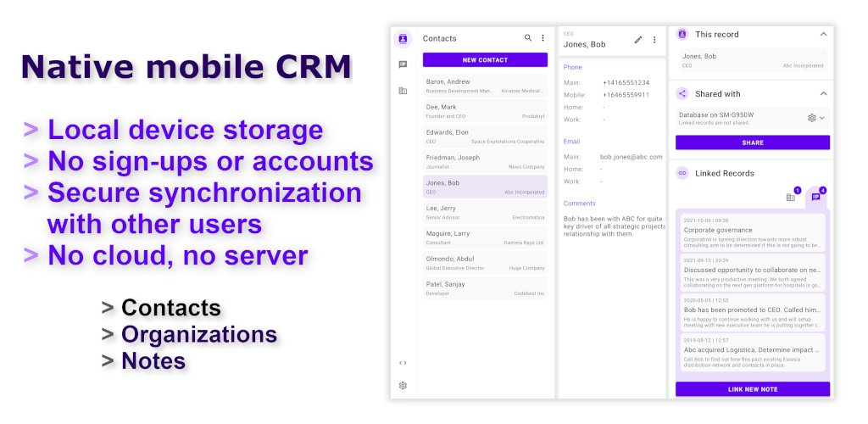Open the Contacts list overflow menu

pos(543,38)
